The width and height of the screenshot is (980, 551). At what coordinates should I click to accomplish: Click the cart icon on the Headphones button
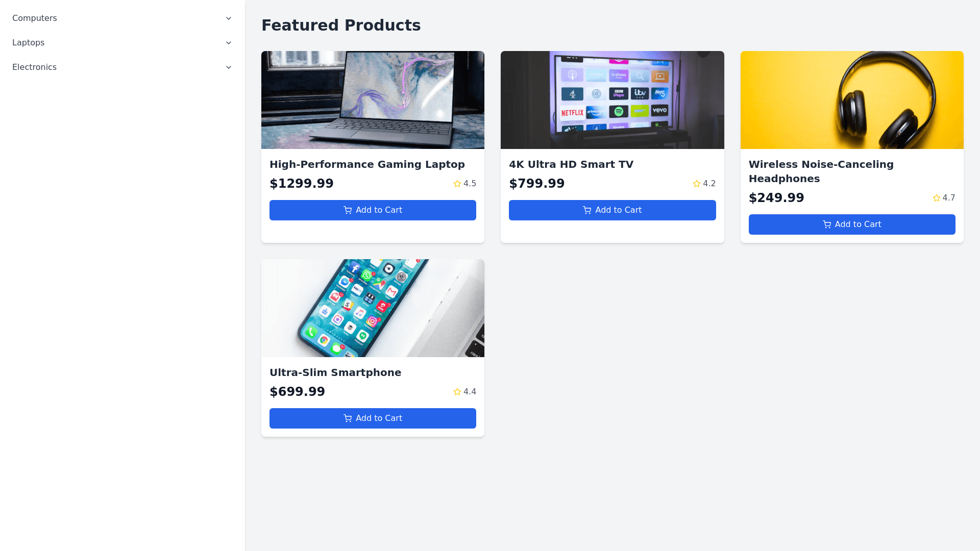pos(827,224)
